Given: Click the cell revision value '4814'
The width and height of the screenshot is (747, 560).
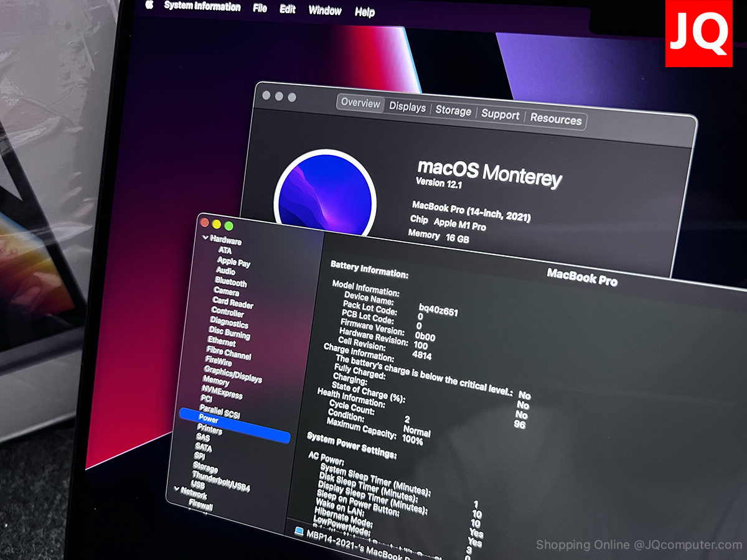Looking at the screenshot, I should 421,355.
